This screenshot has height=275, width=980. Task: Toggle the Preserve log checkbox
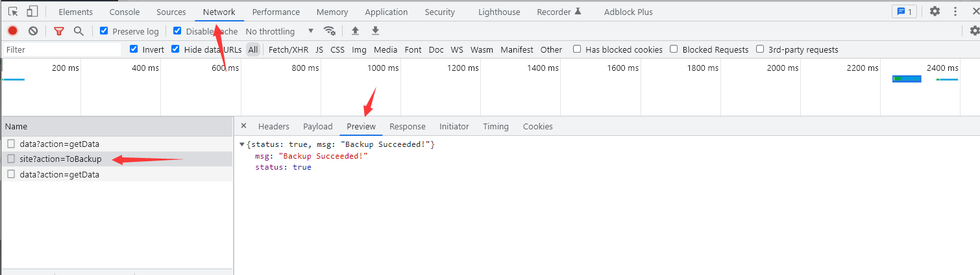tap(104, 31)
